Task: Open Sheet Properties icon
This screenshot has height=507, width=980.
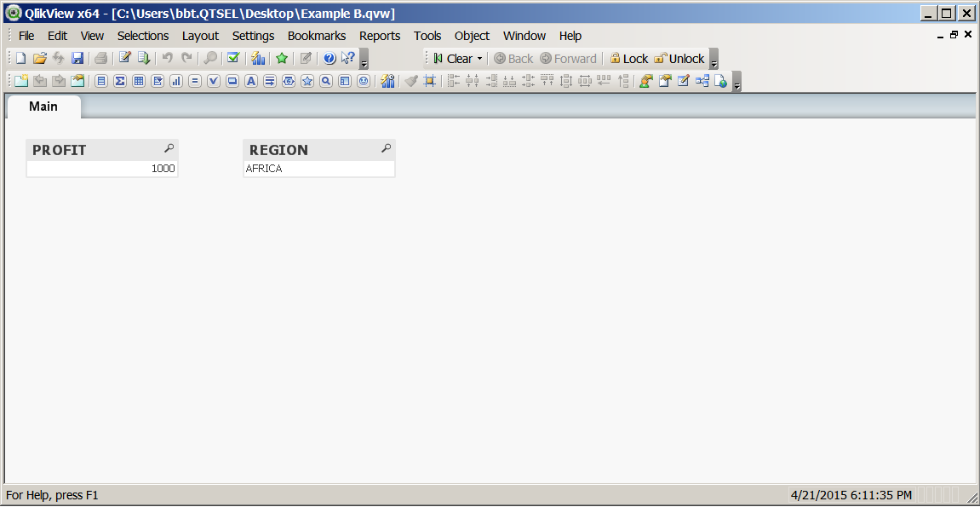Action: click(77, 81)
